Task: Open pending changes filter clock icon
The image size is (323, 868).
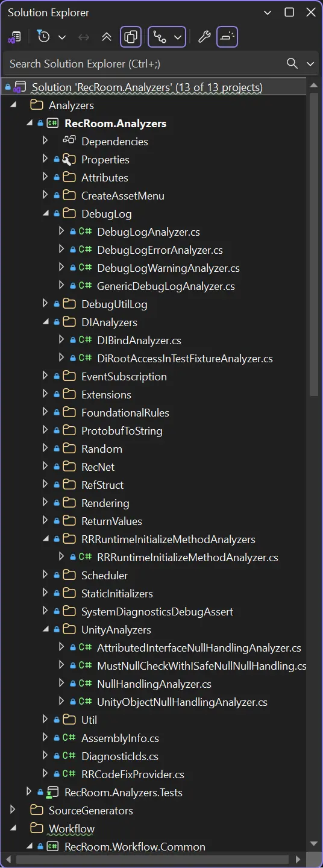Action: 43,37
